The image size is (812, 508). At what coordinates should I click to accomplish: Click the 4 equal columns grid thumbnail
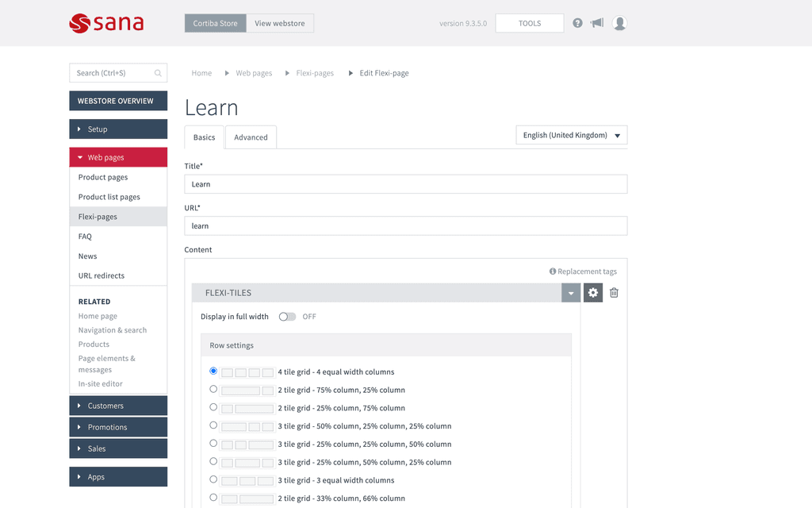247,372
